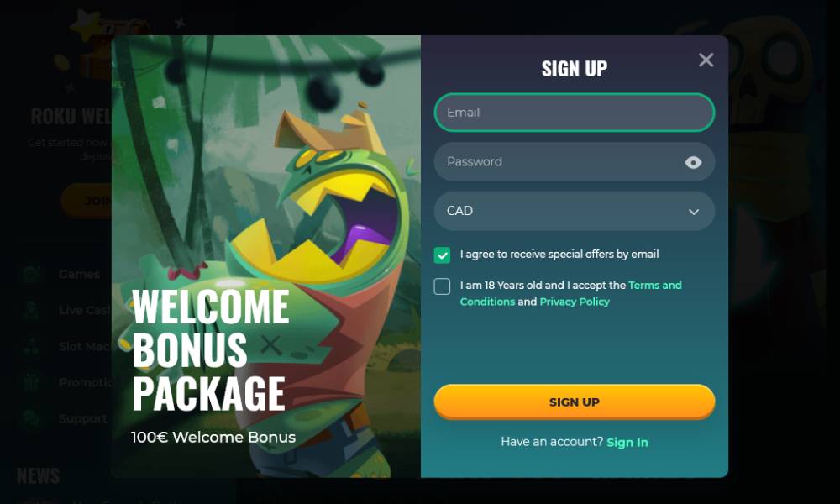Screen dimensions: 840x504
Task: Expand the CAD currency dropdown arrow
Action: point(693,212)
